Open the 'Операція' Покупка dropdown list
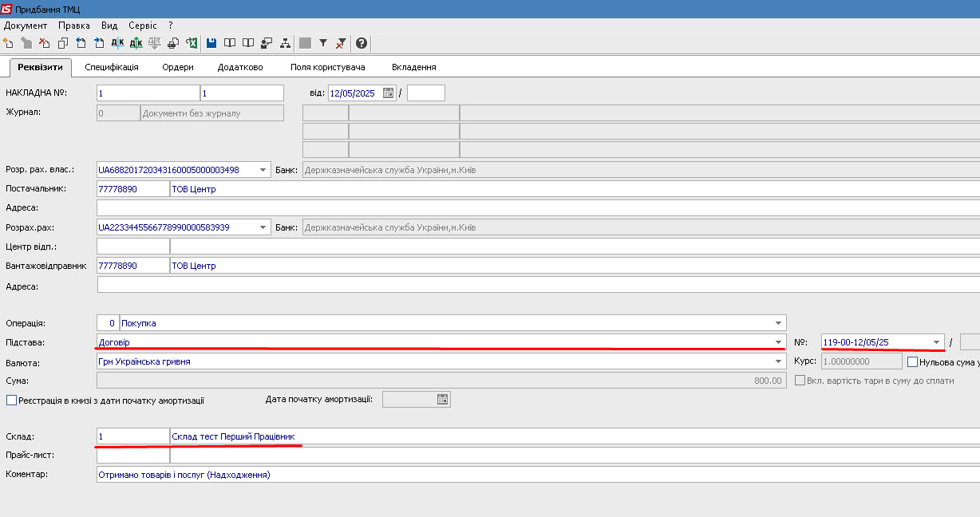 [x=778, y=323]
